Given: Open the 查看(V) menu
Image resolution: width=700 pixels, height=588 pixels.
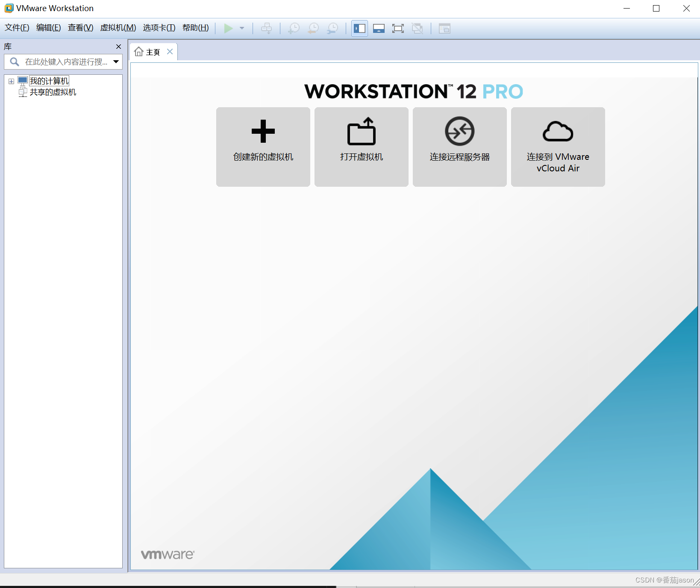Looking at the screenshot, I should click(x=81, y=28).
